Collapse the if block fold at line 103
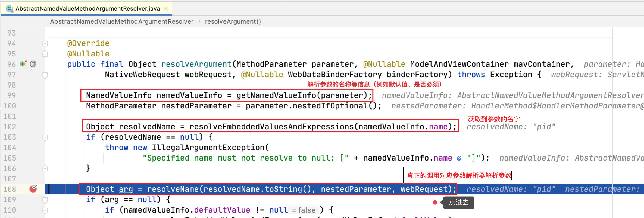This screenshot has height=218, width=644. 45,137
